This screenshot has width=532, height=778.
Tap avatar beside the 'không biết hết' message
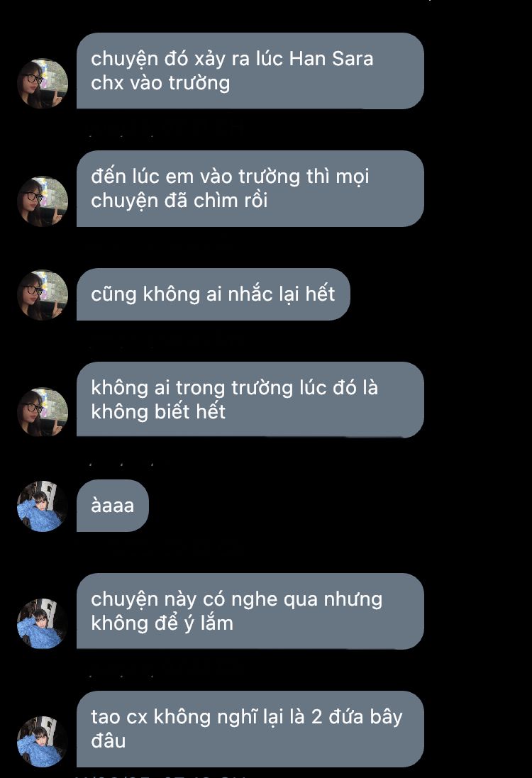43,412
